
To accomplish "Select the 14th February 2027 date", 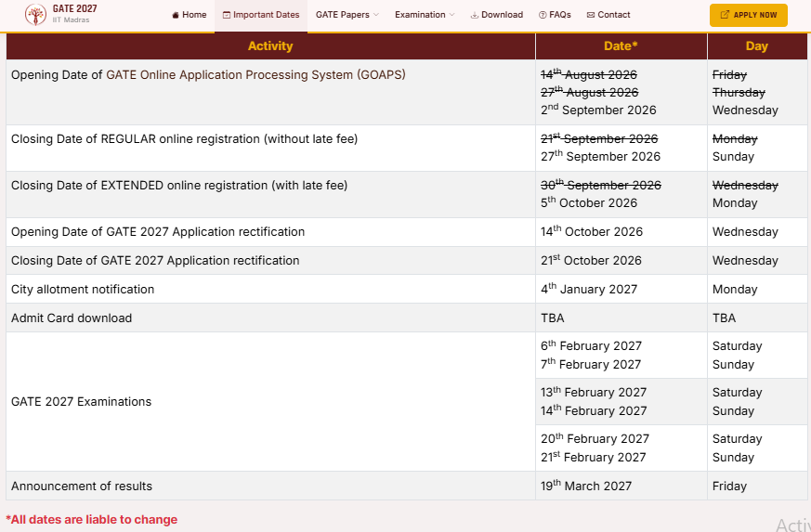I will [594, 411].
